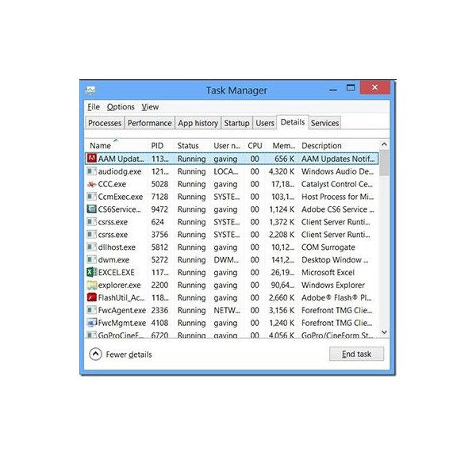This screenshot has height=456, width=476.
Task: Click the dwm.exe process icon
Action: 92,260
